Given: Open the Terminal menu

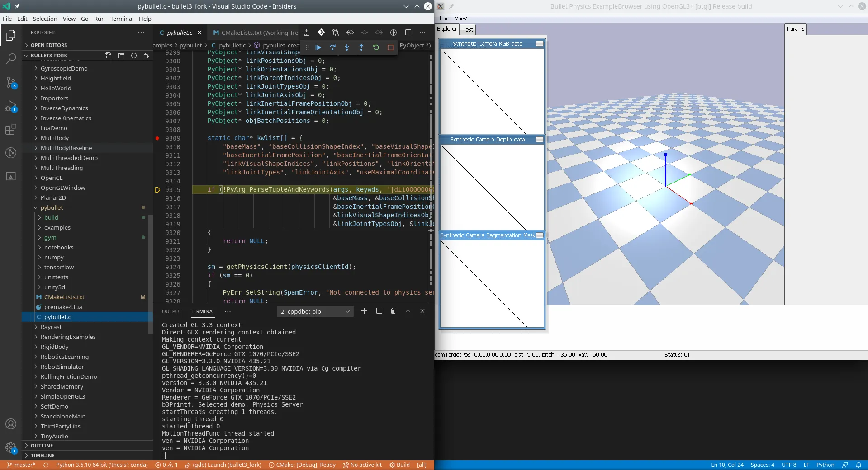Looking at the screenshot, I should click(x=122, y=19).
